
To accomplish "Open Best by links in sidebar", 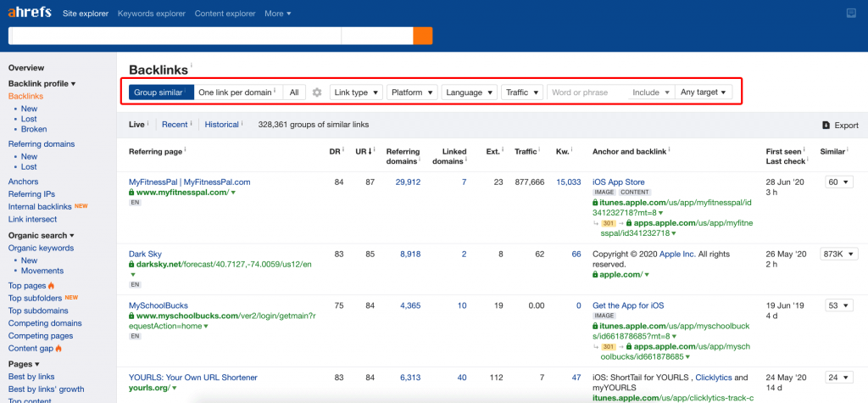I will click(31, 377).
